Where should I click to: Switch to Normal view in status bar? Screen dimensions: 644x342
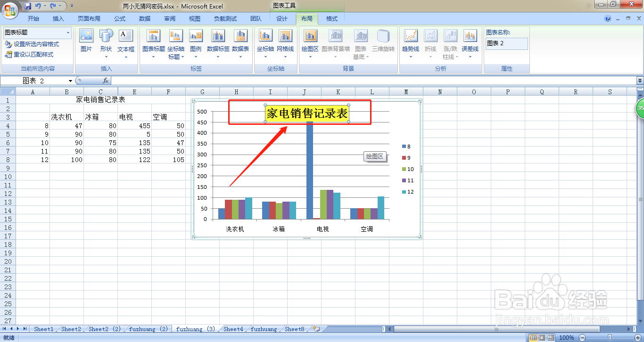point(533,337)
